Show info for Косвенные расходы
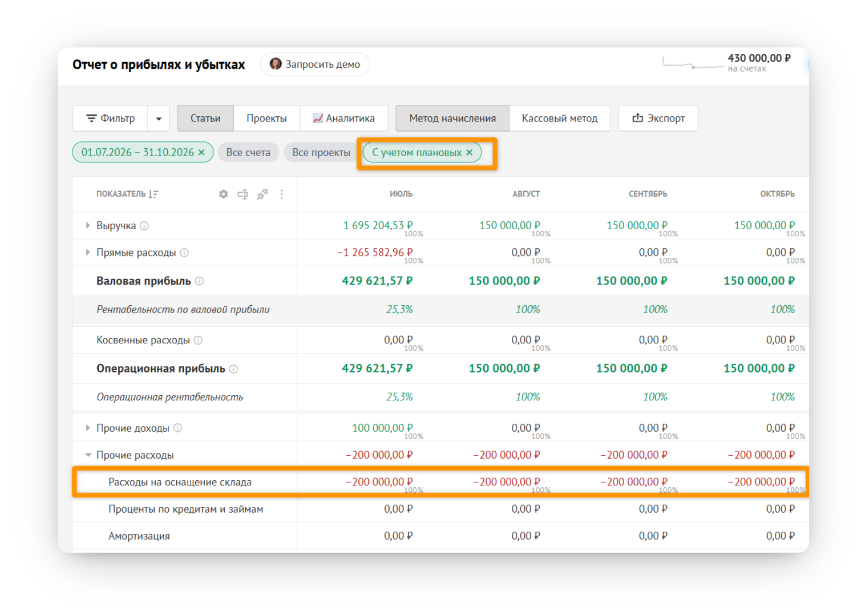This screenshot has height=611, width=868. tap(198, 340)
